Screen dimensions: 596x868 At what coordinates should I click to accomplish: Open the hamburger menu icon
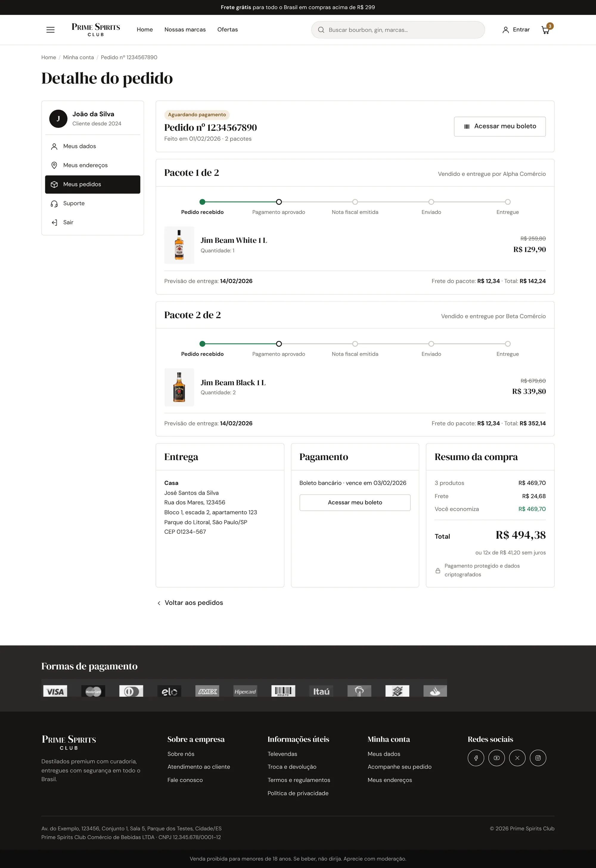(x=50, y=30)
